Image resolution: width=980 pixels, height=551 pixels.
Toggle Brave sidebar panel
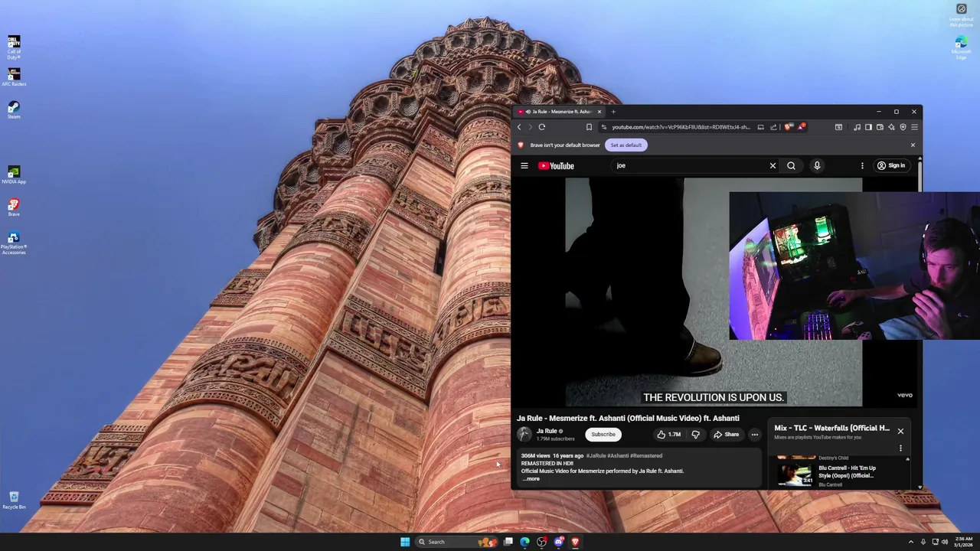(868, 127)
